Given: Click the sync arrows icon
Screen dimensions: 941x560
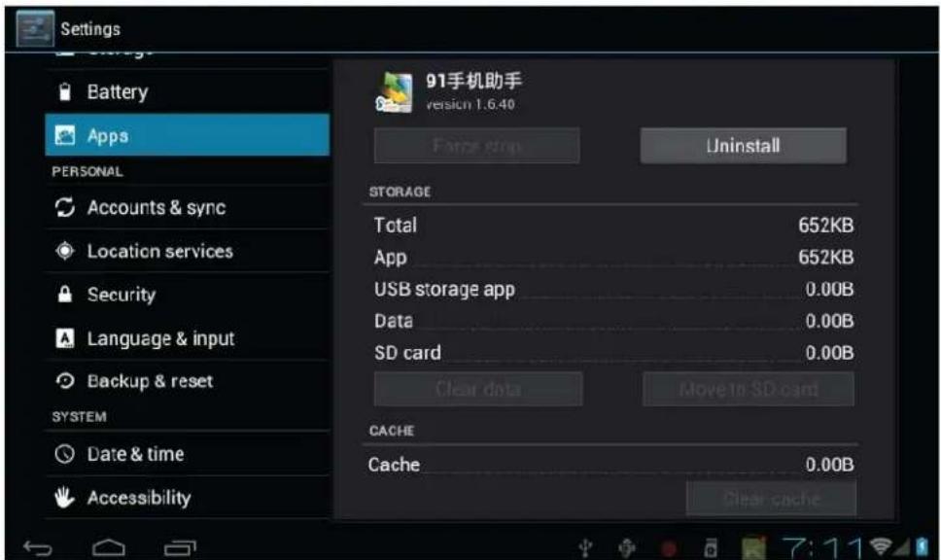Looking at the screenshot, I should 65,208.
